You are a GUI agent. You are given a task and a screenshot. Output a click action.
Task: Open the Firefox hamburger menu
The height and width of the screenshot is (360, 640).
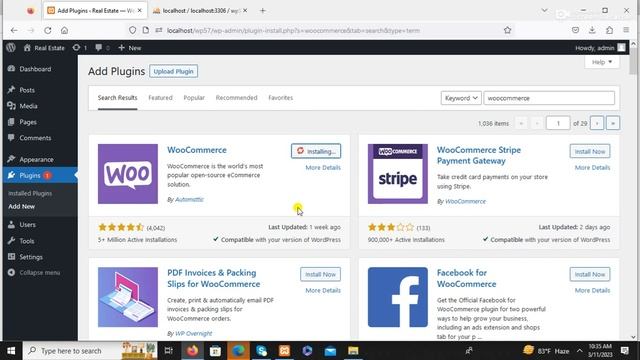[626, 30]
